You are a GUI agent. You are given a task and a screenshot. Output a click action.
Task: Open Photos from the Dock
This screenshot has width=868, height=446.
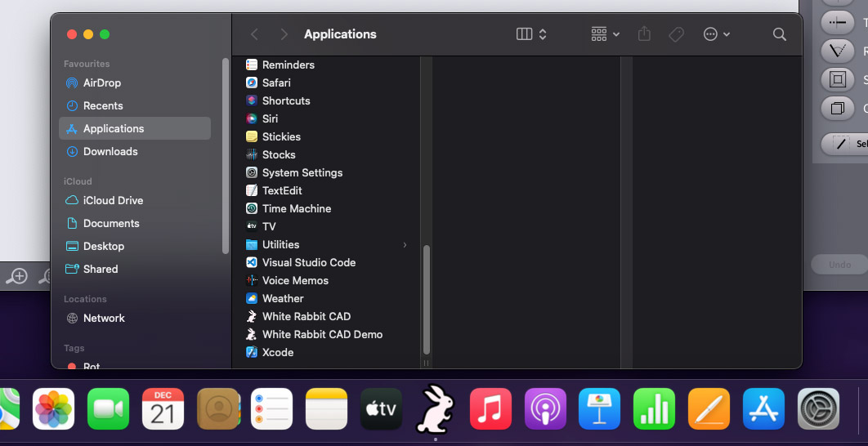pos(54,409)
